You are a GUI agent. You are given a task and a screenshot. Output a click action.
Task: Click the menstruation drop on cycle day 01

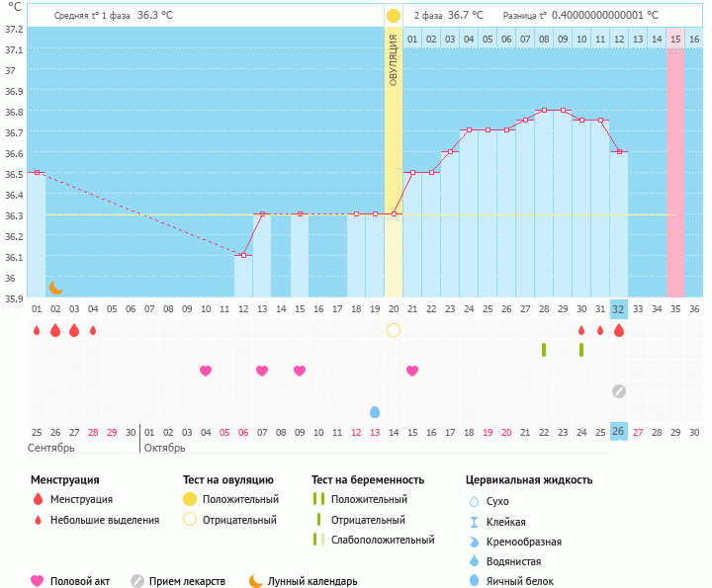37,330
